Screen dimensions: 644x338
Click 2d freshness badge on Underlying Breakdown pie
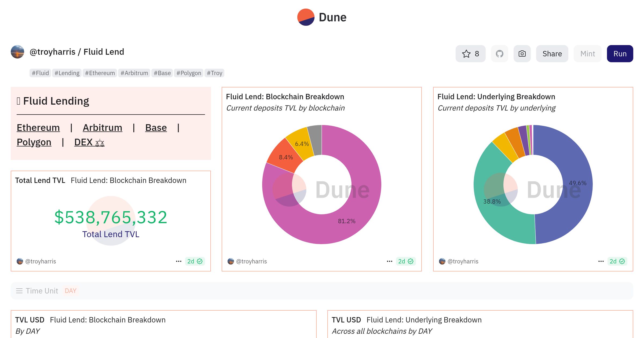point(617,261)
